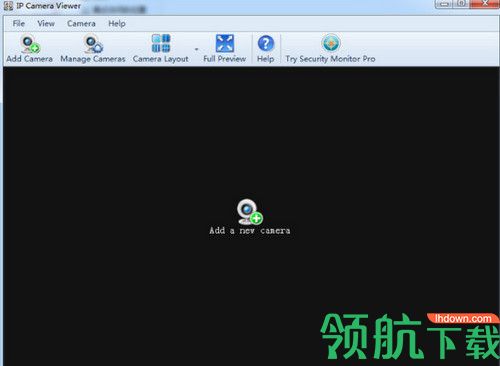Screen dimensions: 500x366
Task: Click the IP Camera Viewer title bar app icon
Action: click(8, 6)
